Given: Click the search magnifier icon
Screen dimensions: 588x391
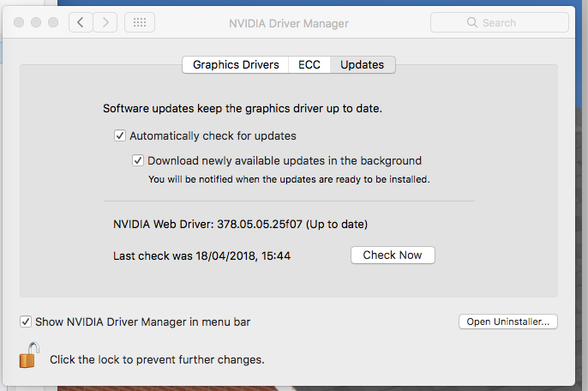Looking at the screenshot, I should (472, 22).
